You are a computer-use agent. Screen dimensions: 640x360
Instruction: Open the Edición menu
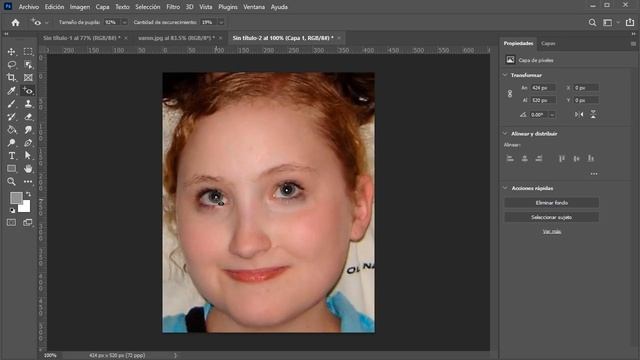pyautogui.click(x=54, y=7)
